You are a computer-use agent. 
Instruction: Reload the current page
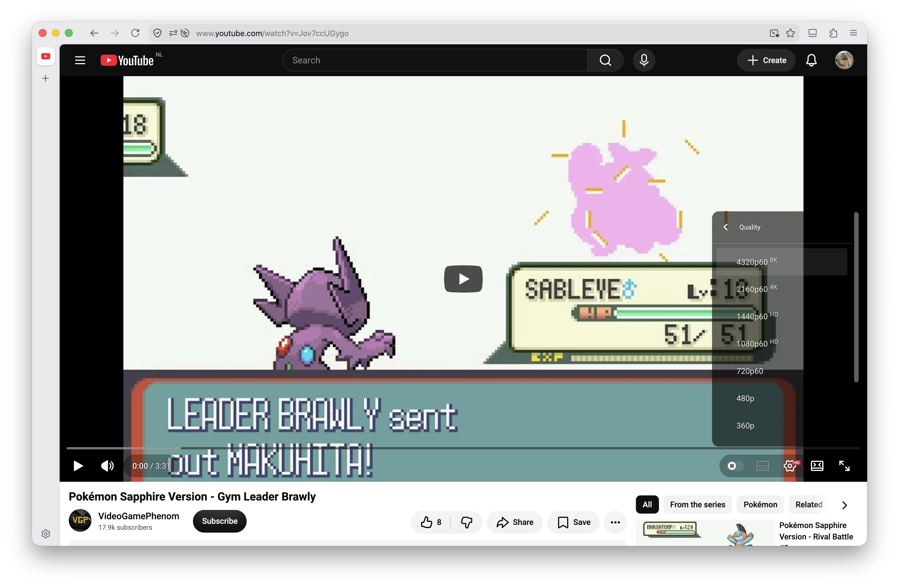point(135,33)
